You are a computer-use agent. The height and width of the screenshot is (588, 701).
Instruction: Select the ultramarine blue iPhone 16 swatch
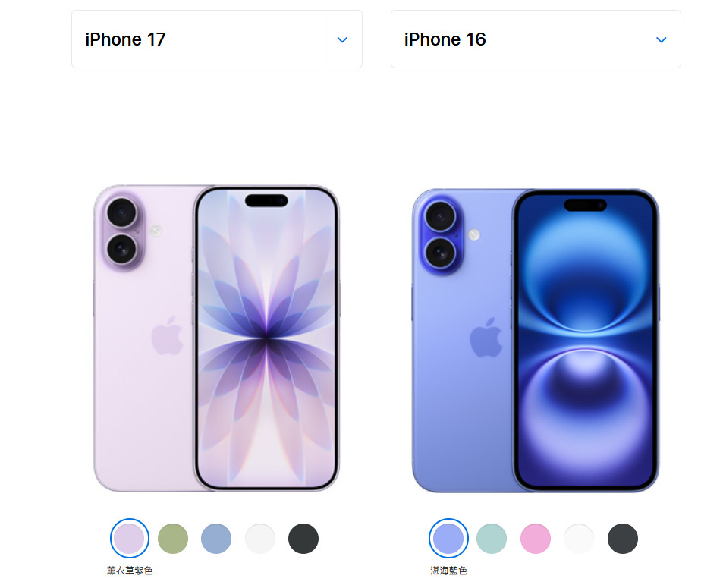pos(448,539)
